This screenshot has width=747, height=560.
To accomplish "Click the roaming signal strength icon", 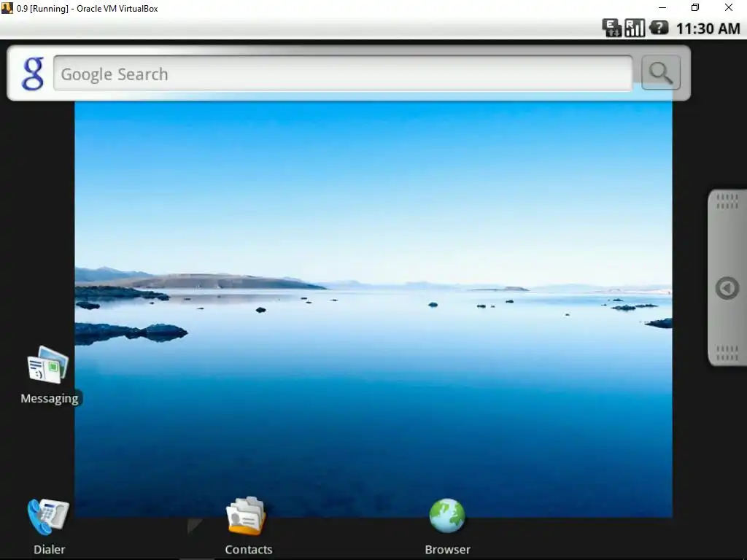I will pyautogui.click(x=635, y=28).
